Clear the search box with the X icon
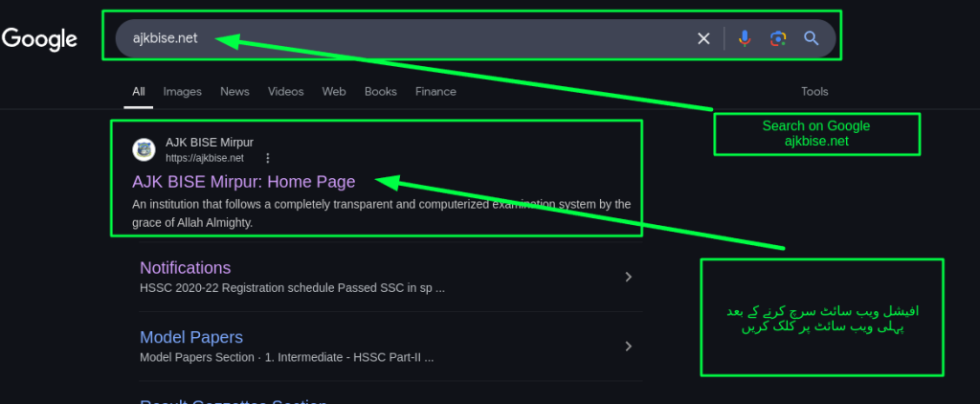980x404 pixels. 703,39
